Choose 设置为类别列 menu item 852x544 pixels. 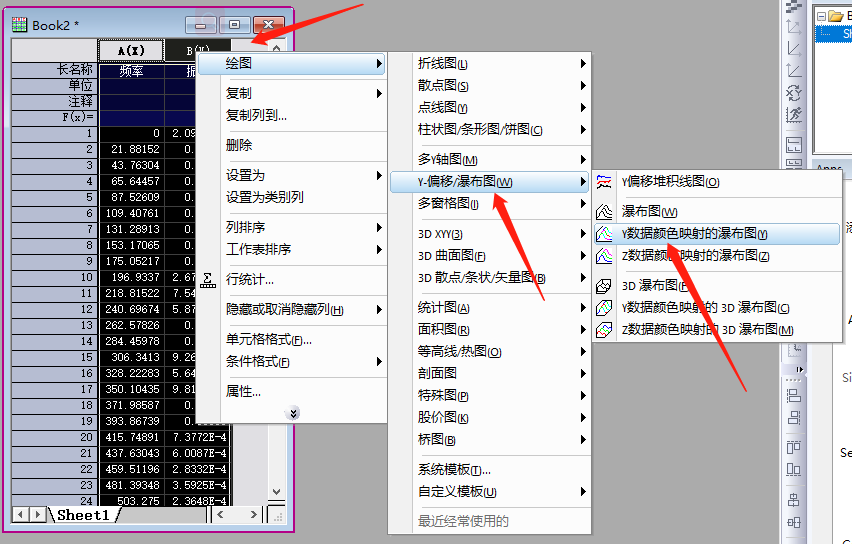point(291,197)
